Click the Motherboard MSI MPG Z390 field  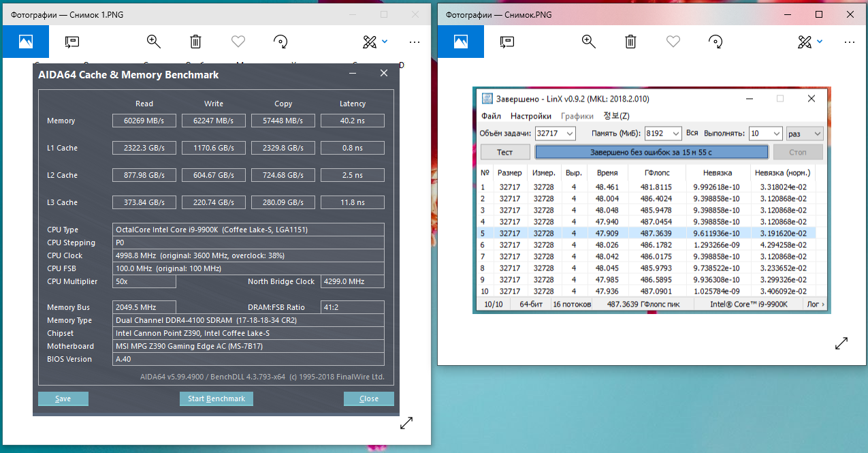(248, 346)
